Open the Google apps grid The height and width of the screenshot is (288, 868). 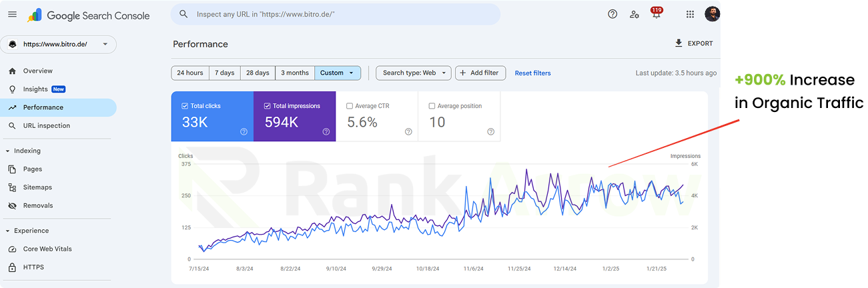click(x=690, y=14)
